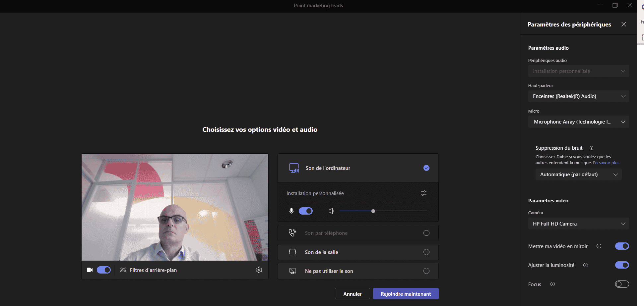Click the speaker volume icon
The image size is (644, 306).
(331, 211)
